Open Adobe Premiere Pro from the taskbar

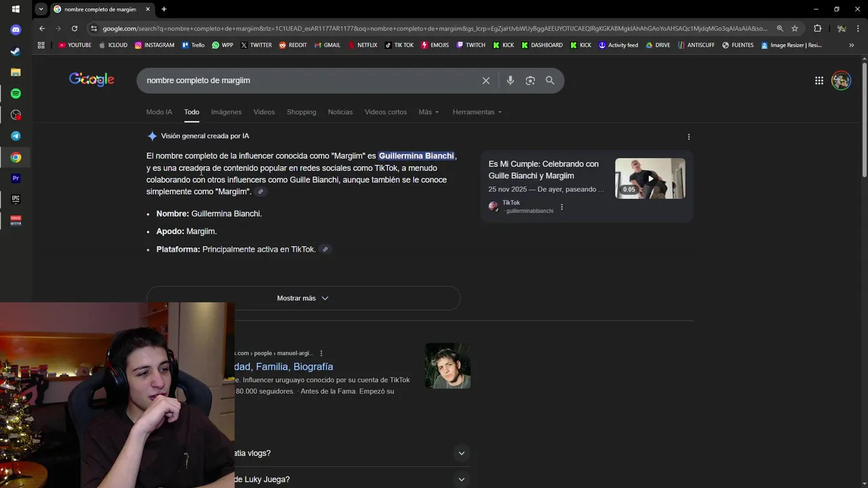click(x=16, y=178)
